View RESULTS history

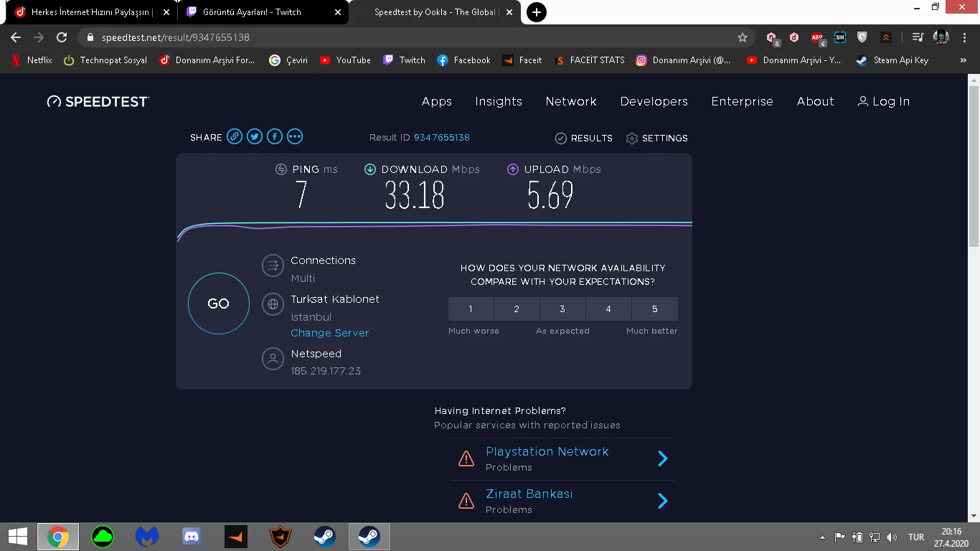[x=584, y=138]
